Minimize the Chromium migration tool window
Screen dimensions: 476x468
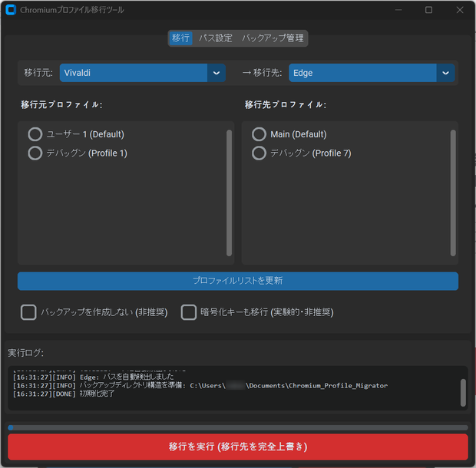click(398, 10)
